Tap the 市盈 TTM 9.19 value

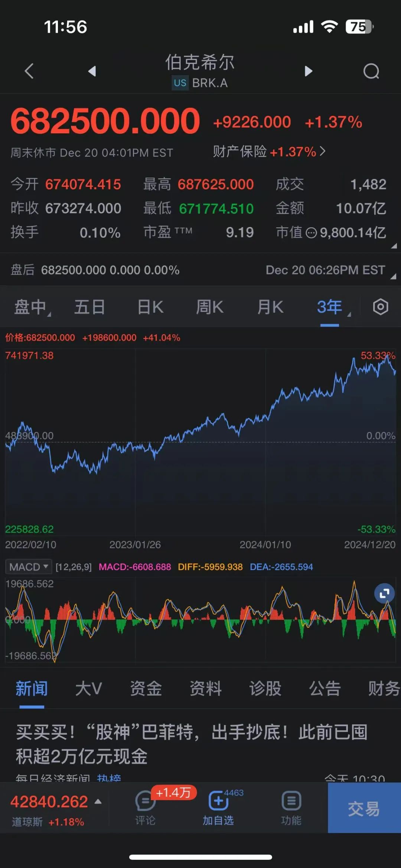coord(240,233)
